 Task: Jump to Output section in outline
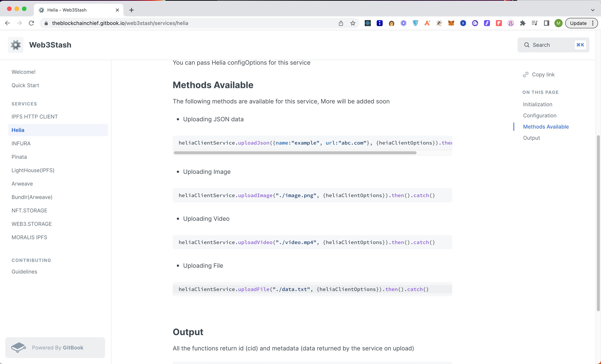(x=532, y=138)
